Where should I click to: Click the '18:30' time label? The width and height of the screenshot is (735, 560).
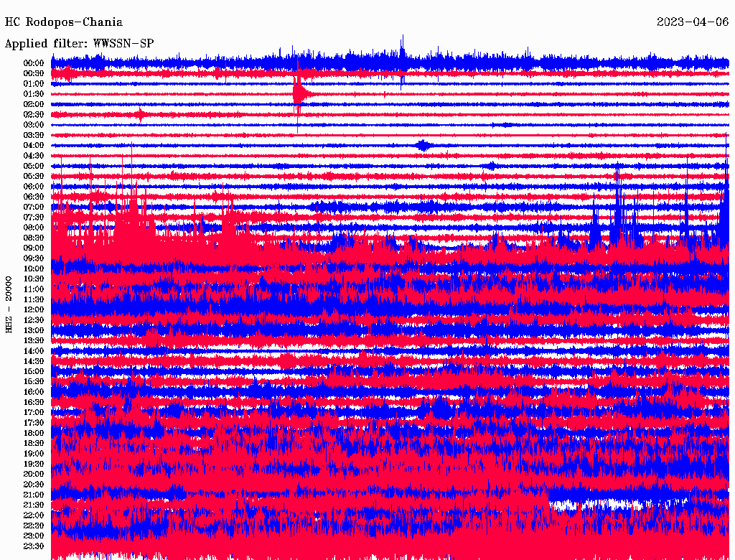34,444
